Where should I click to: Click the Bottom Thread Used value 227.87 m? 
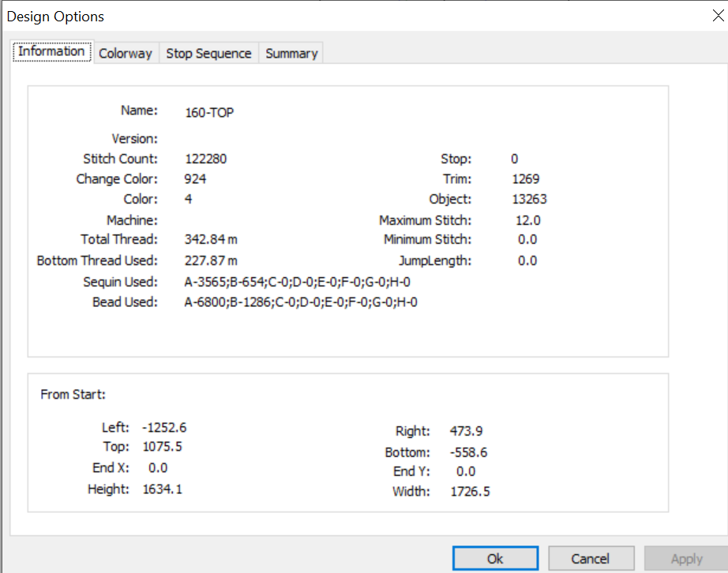(211, 260)
